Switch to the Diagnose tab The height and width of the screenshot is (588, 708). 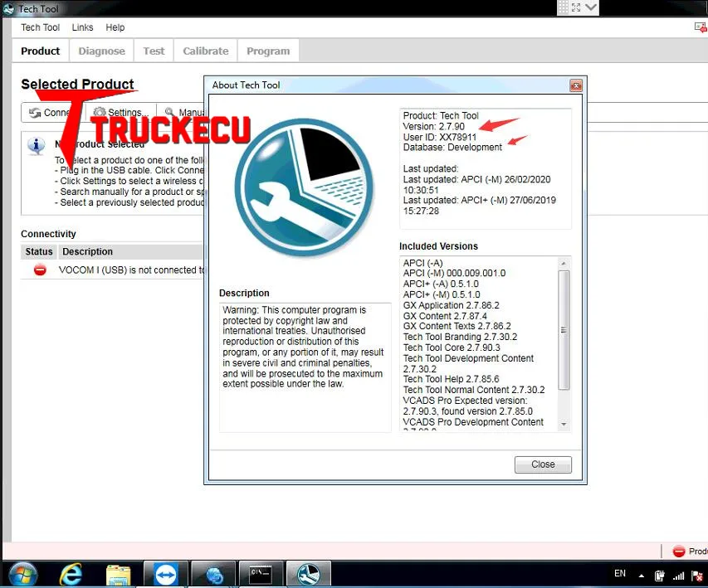coord(101,51)
